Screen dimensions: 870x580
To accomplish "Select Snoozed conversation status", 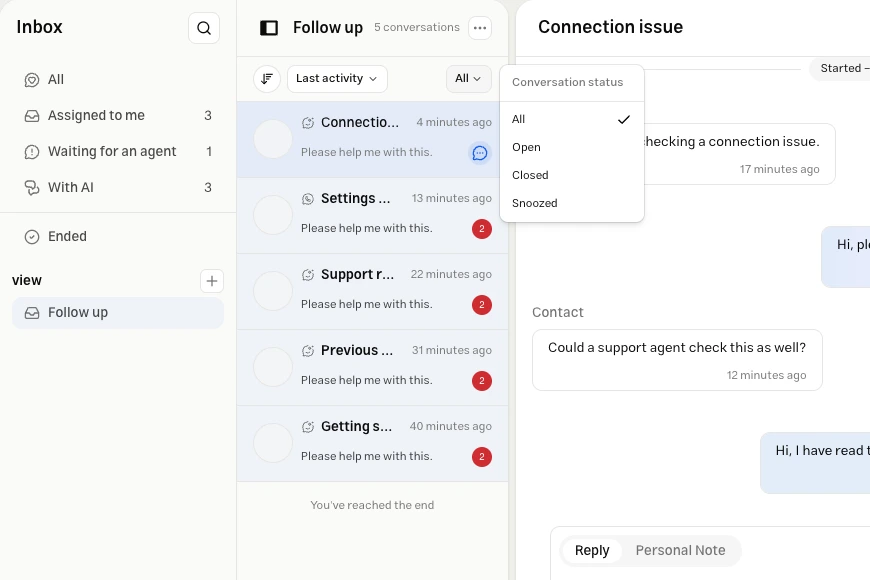I will pyautogui.click(x=571, y=203).
